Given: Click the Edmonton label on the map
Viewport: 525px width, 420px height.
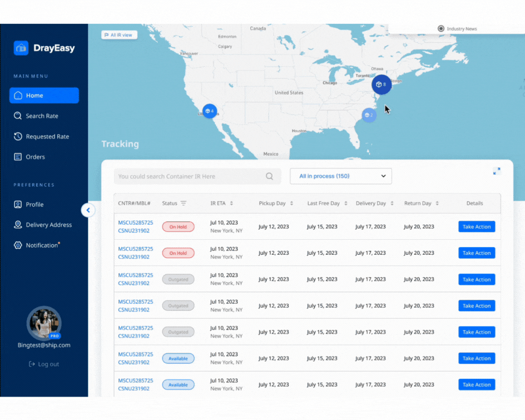Looking at the screenshot, I should click(x=227, y=37).
